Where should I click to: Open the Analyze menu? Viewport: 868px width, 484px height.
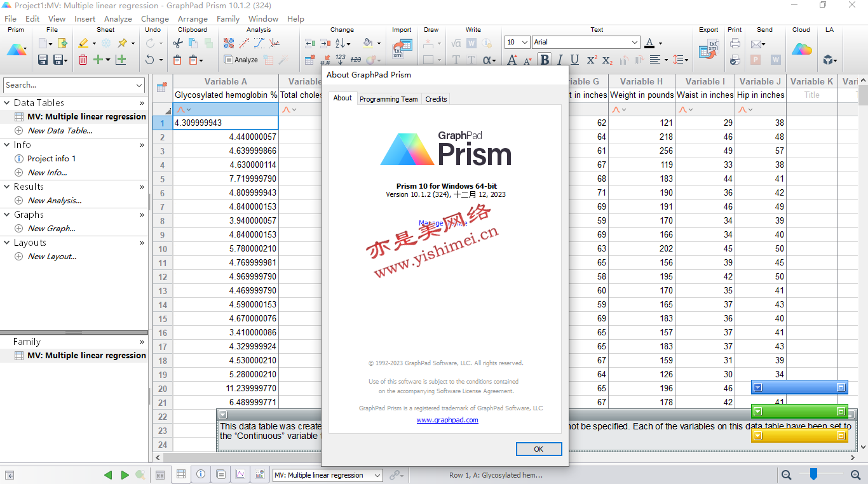(118, 18)
